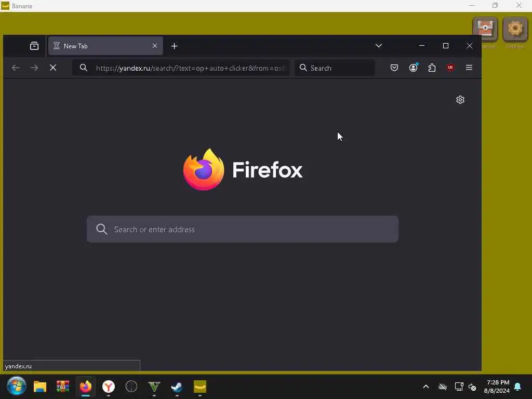Screen dimensions: 532x399
Task: Focus the toolbar Search box
Action: (x=335, y=68)
